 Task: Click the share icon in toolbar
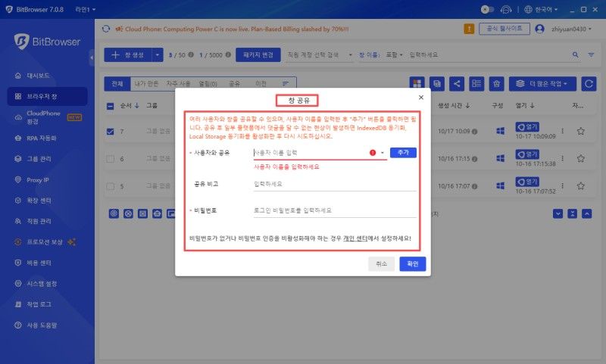point(457,84)
